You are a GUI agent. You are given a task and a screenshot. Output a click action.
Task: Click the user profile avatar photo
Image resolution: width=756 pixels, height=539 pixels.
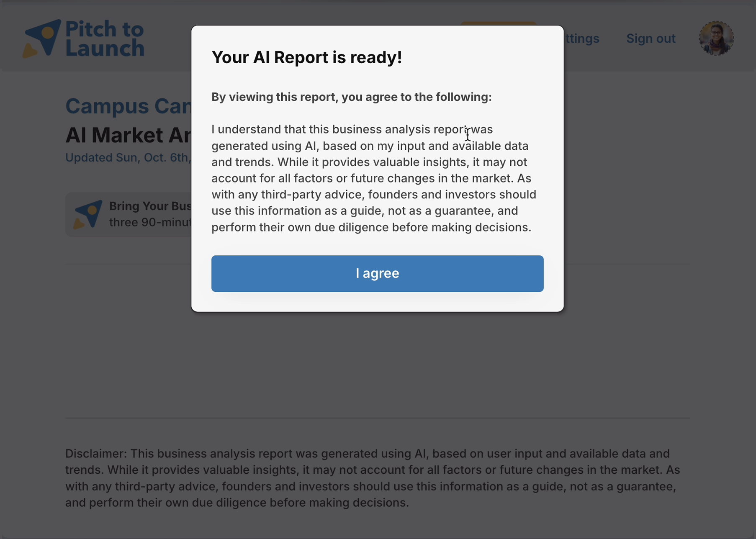click(x=716, y=38)
